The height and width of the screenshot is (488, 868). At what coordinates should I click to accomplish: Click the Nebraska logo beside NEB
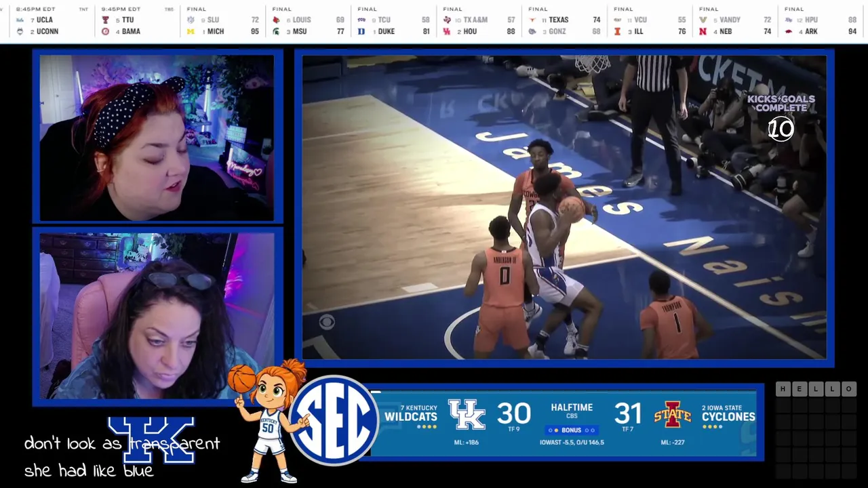click(x=703, y=31)
